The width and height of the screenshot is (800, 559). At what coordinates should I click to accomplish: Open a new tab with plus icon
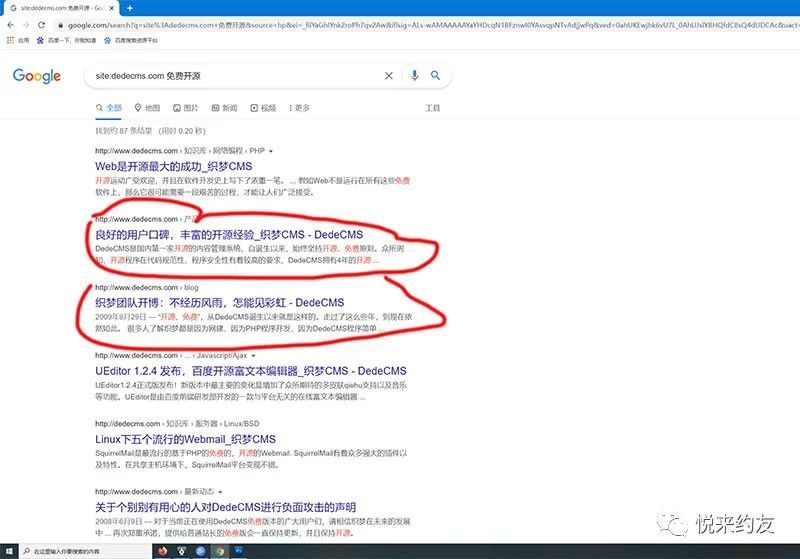[x=130, y=8]
